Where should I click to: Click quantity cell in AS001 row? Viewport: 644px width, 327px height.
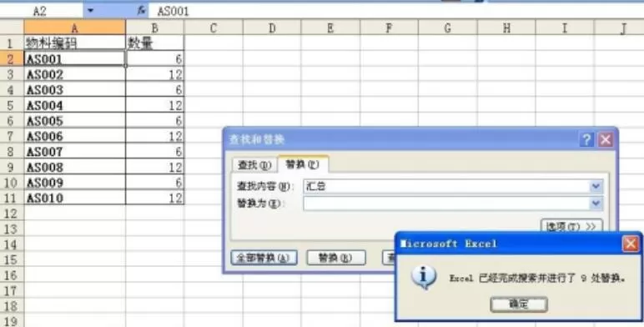[x=155, y=58]
